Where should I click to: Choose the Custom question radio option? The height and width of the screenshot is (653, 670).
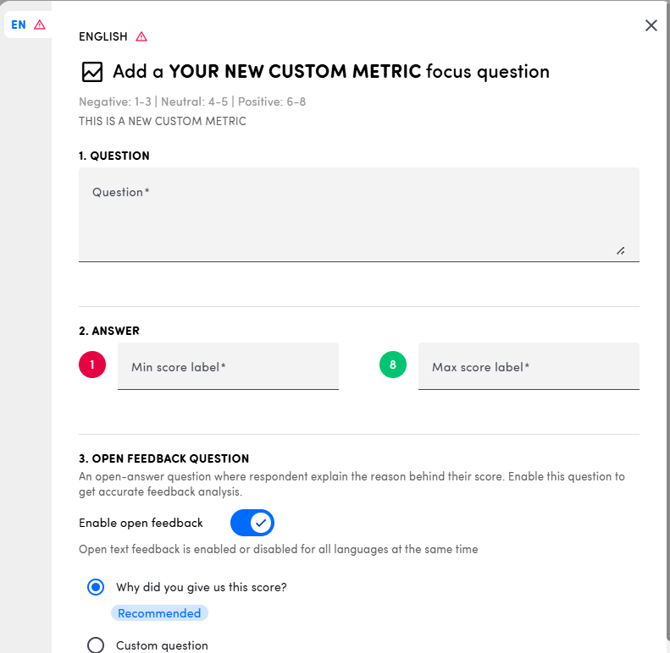click(96, 645)
